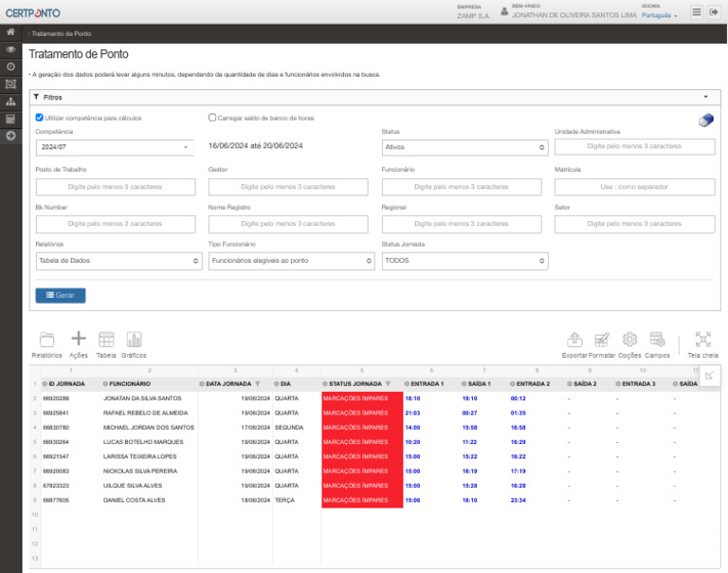Check Carregar saldo de banco de horas
Viewport: 728px width, 573px height.
pos(212,118)
